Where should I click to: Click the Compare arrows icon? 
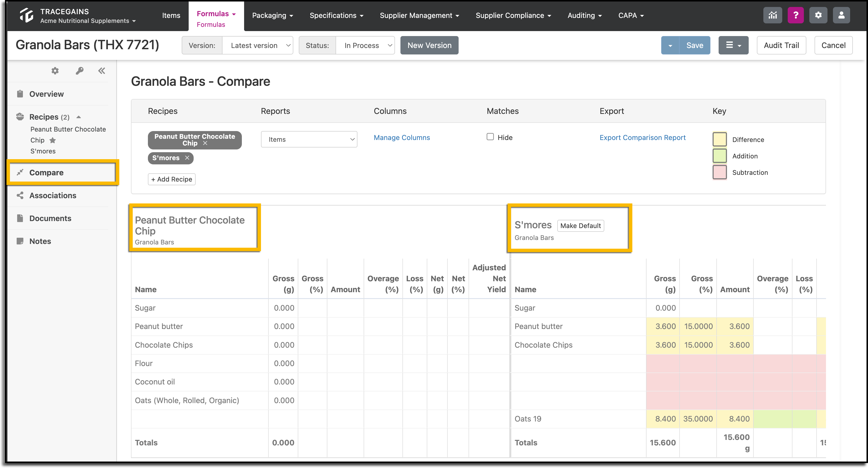20,172
